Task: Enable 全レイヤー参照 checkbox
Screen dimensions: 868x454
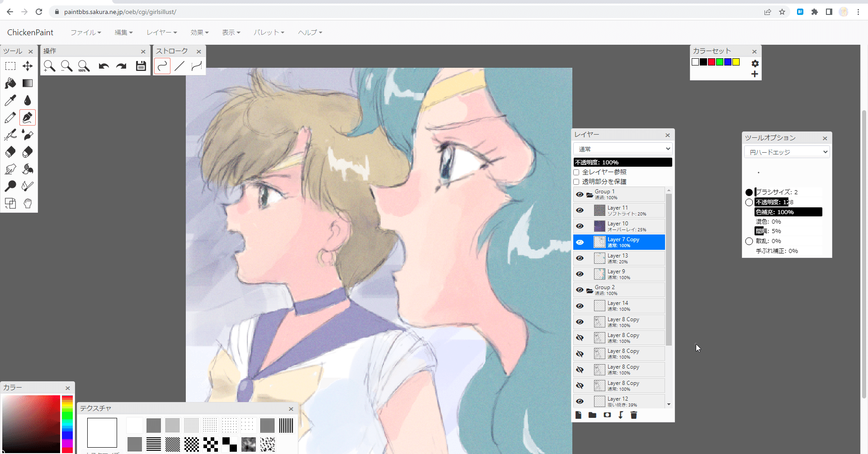Action: [576, 172]
